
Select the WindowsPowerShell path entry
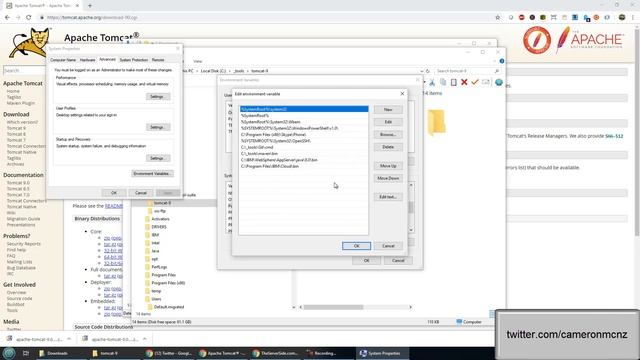[304, 128]
